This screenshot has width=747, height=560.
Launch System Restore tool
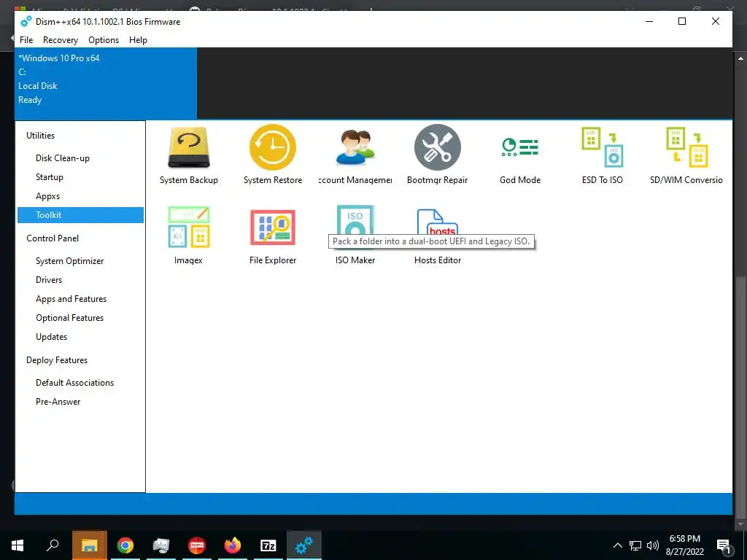click(273, 155)
